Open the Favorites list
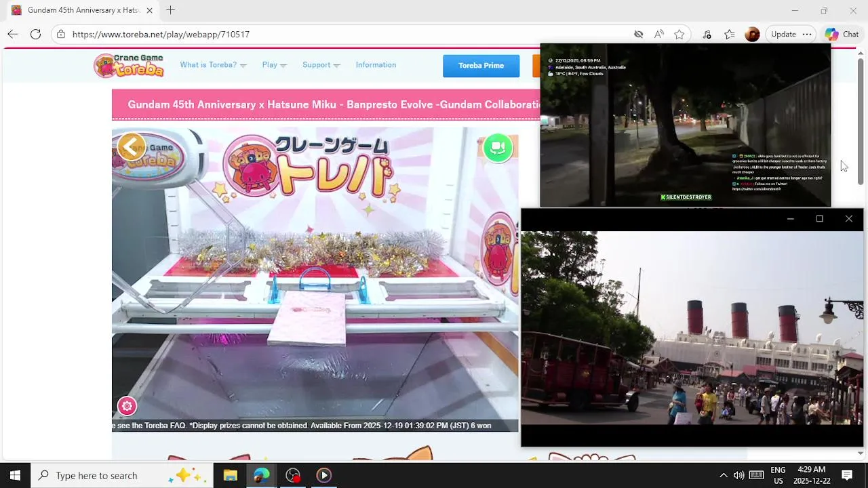Viewport: 868px width, 488px height. click(729, 34)
